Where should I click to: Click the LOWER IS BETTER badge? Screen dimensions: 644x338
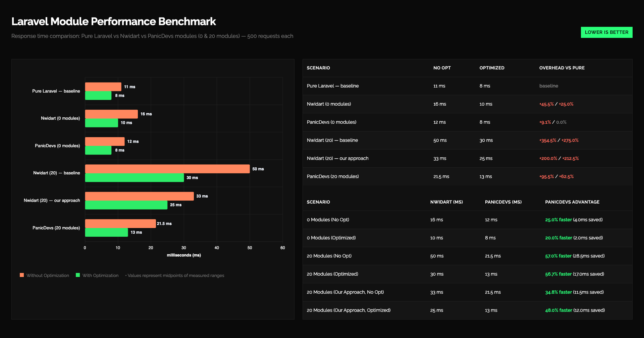tap(606, 32)
